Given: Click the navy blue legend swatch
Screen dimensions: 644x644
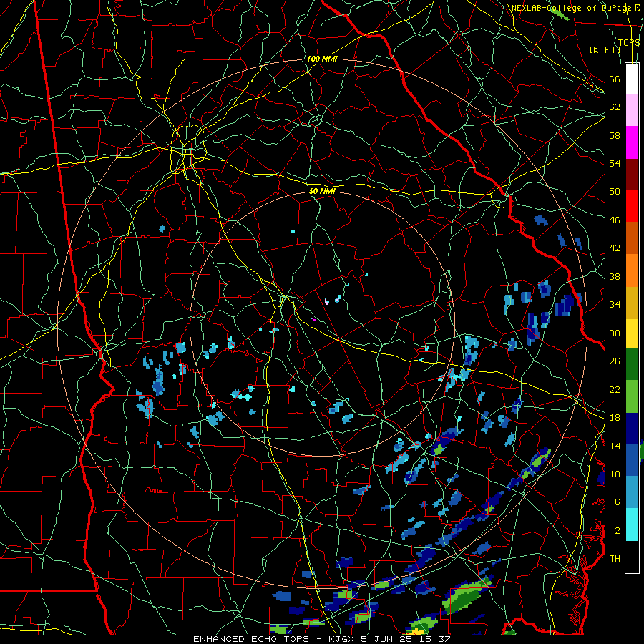Looking at the screenshot, I should tap(632, 429).
